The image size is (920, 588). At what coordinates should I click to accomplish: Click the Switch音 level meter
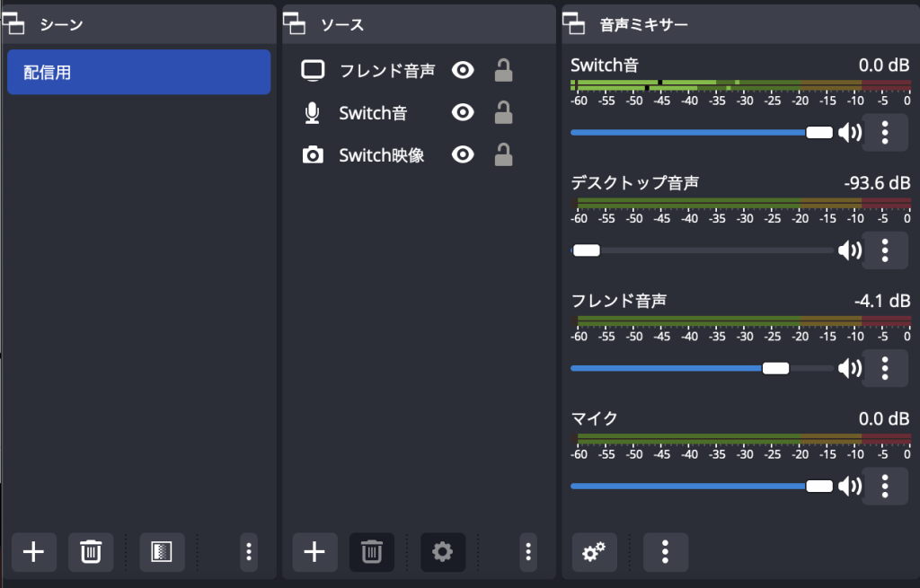point(740,85)
